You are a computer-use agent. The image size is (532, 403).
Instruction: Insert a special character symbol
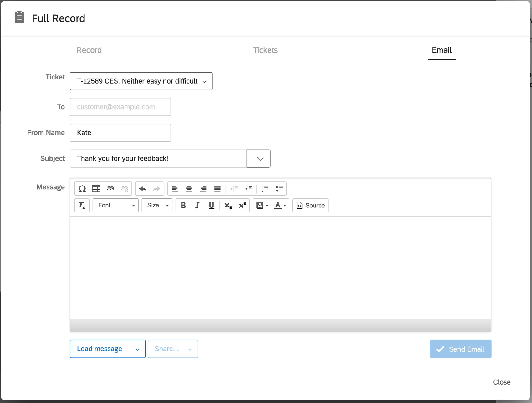[82, 189]
